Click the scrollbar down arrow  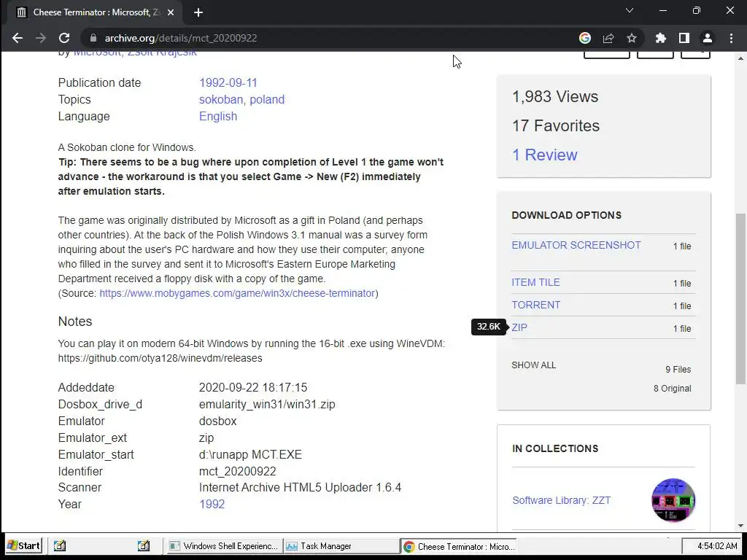[x=740, y=526]
